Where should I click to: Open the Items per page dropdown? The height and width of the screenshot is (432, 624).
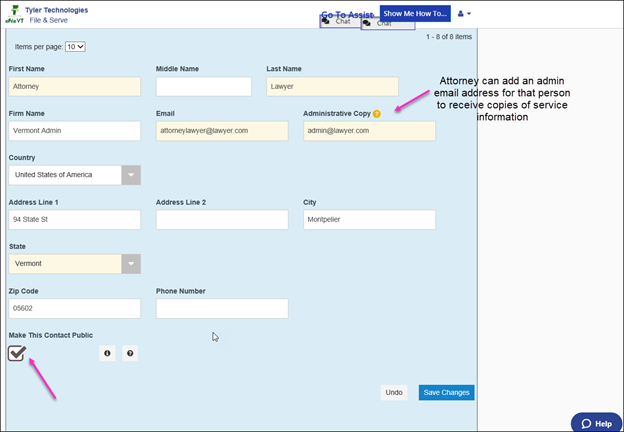(x=75, y=47)
